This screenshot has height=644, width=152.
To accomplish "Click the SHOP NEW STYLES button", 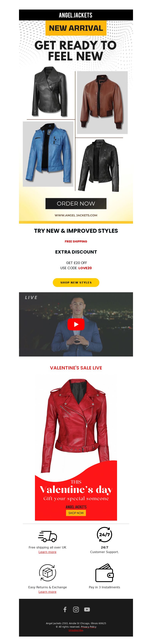I will point(76,283).
